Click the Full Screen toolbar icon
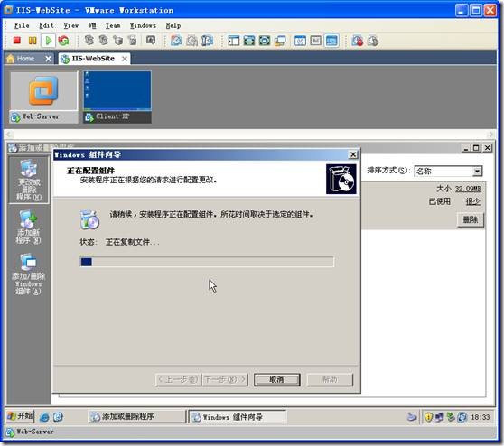The height and width of the screenshot is (446, 504). coord(265,41)
